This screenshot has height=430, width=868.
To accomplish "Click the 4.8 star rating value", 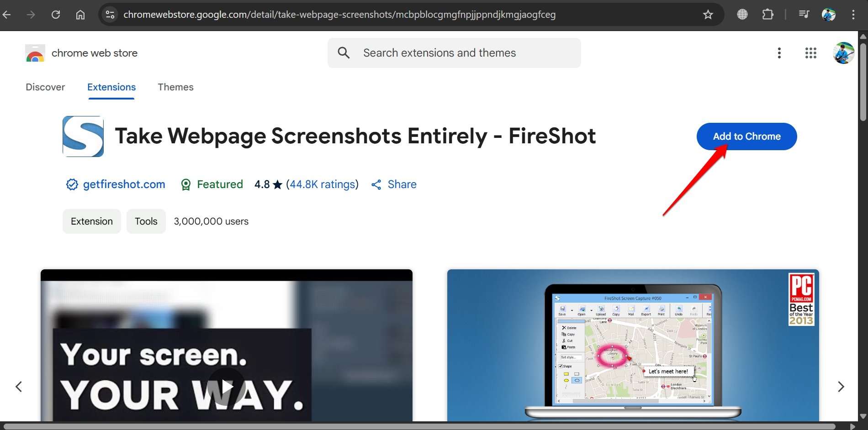I will pos(262,184).
